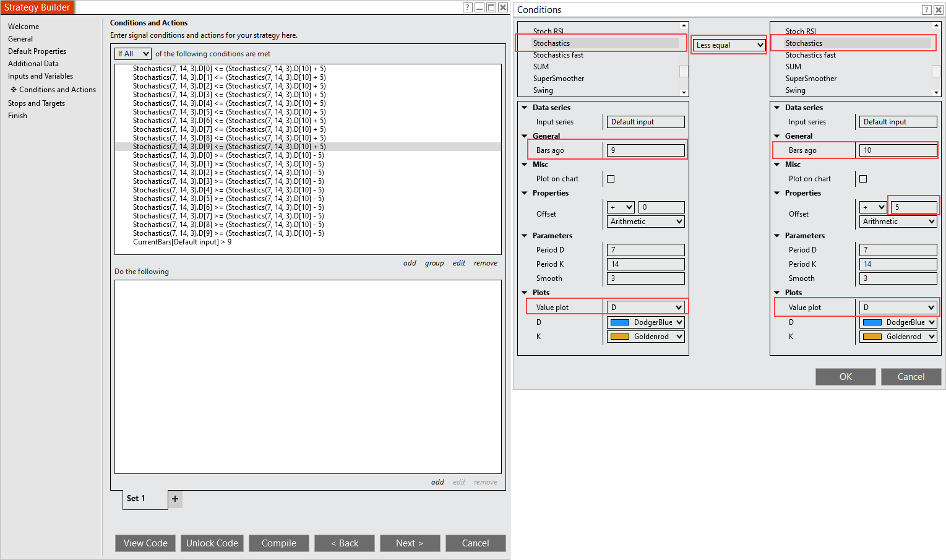Collapse right panel Properties section

click(x=777, y=193)
